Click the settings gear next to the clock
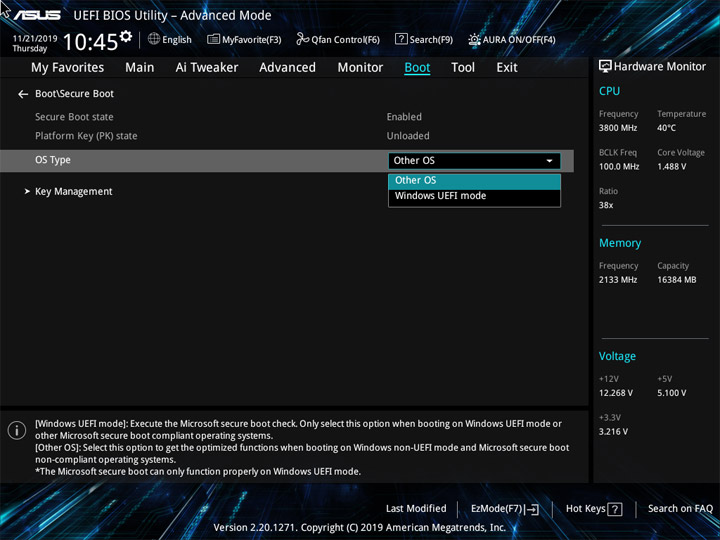 pos(126,36)
